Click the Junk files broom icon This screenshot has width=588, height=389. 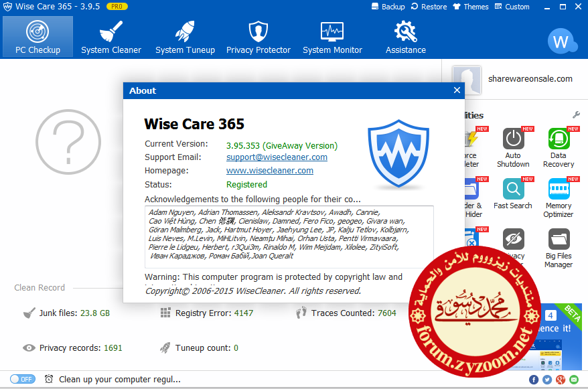(29, 313)
